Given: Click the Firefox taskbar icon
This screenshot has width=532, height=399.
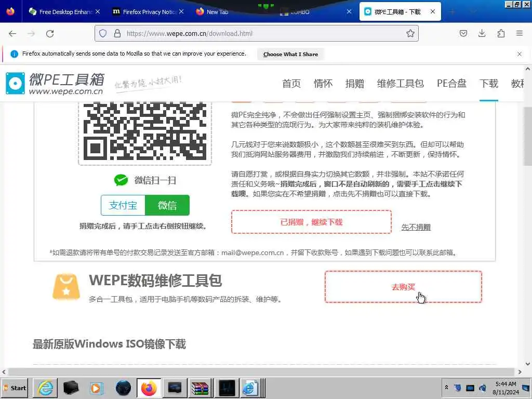Looking at the screenshot, I should click(149, 388).
